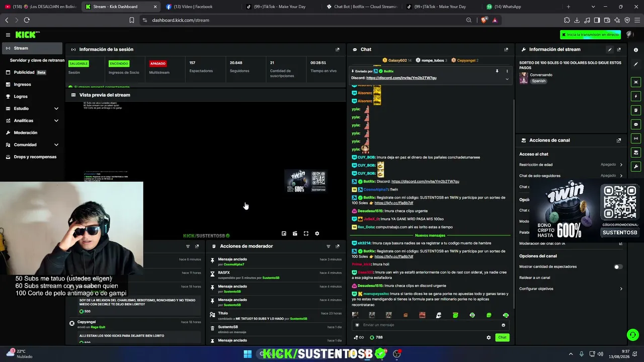This screenshot has height=362, width=644.
Task: Open the Windows Start menu
Action: 248,354
